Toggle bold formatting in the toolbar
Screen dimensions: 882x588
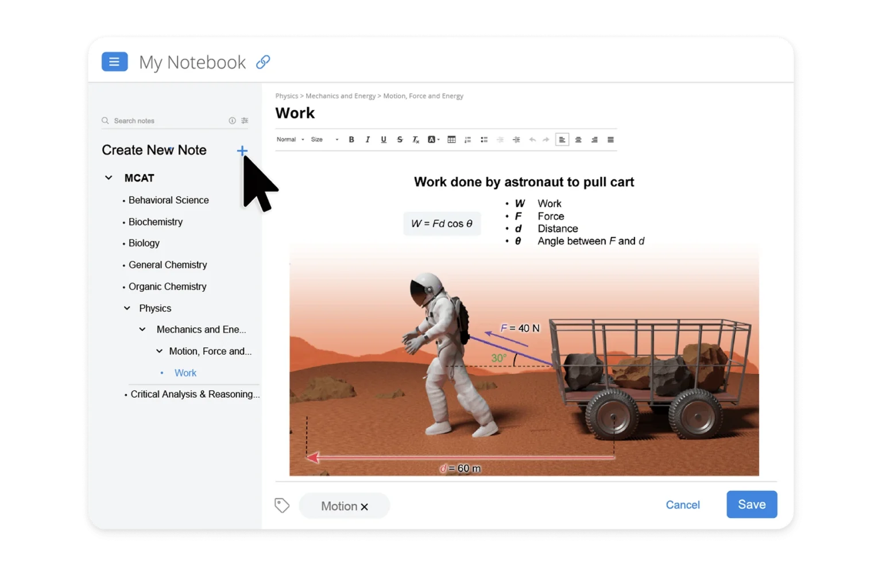351,139
